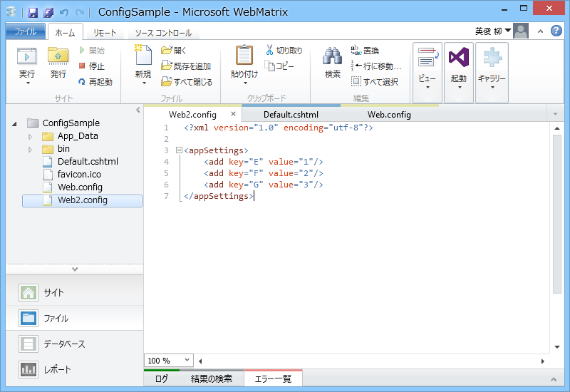Open the Extensions Gallery (ギャラリー)
570x392 pixels.
[492, 73]
